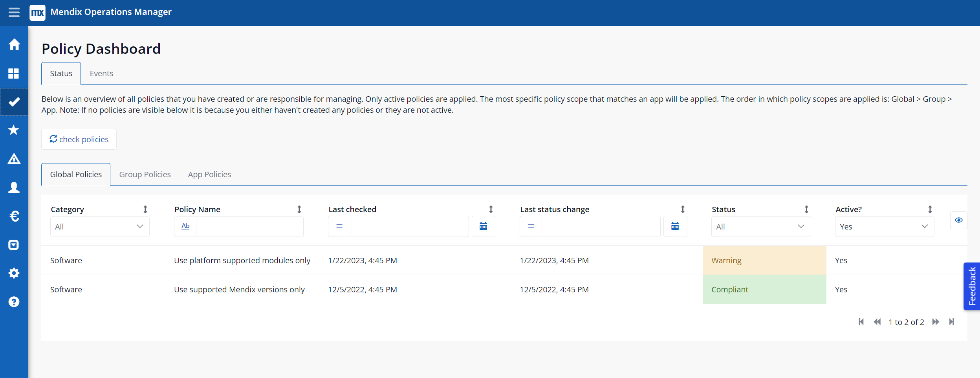The width and height of the screenshot is (980, 378).
Task: Expand the Status filter dropdown
Action: pos(761,227)
